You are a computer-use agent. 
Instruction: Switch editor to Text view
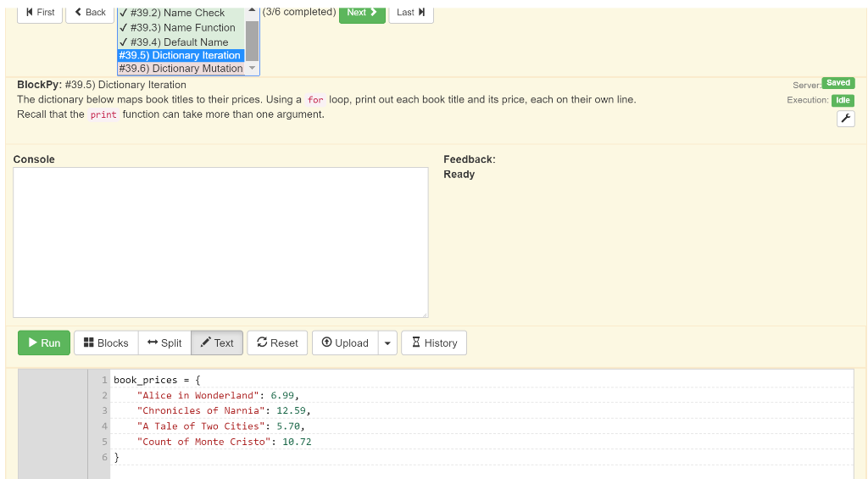point(217,343)
